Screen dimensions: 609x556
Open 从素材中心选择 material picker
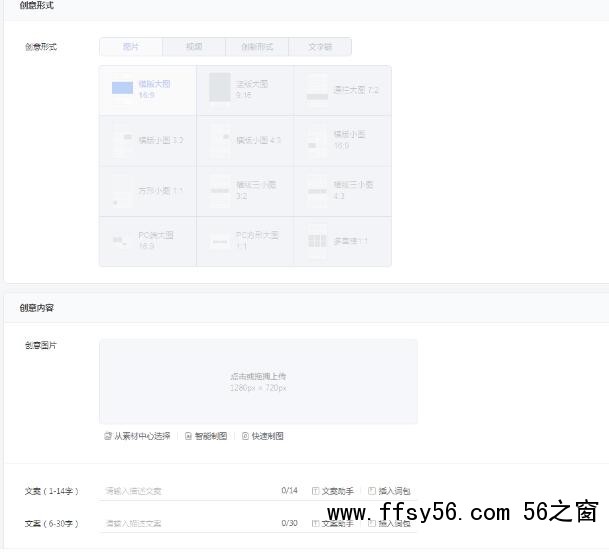click(x=137, y=436)
